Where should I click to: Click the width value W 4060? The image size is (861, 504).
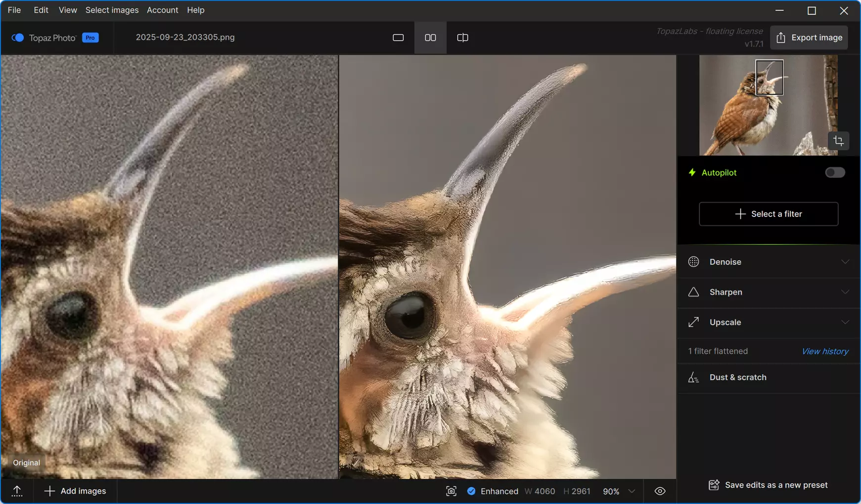click(x=540, y=491)
